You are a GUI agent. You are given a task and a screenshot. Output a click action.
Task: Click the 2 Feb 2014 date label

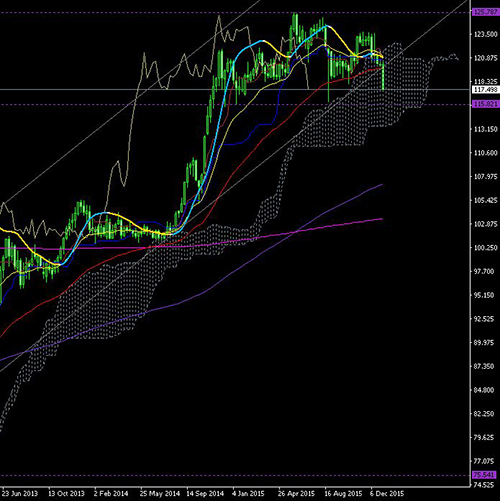pos(111,493)
